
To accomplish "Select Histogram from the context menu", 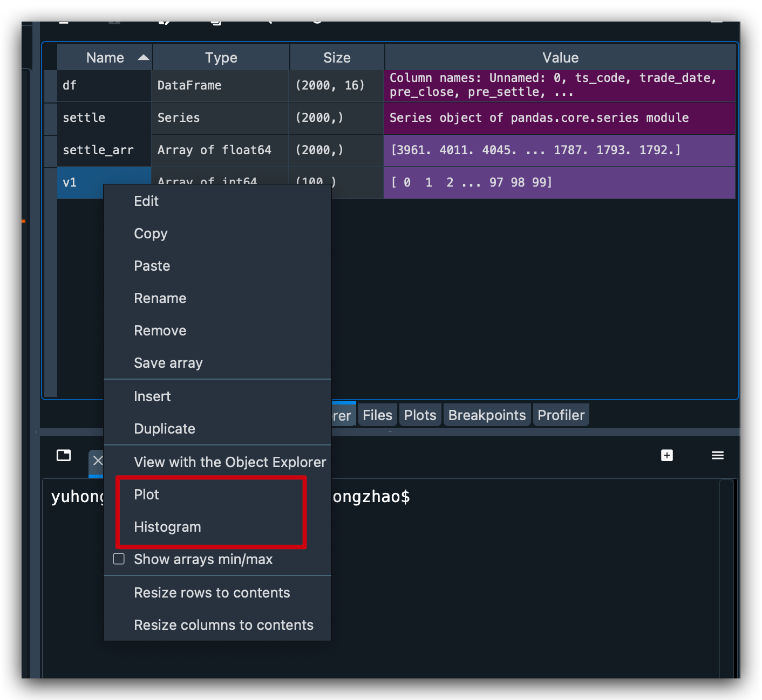I will [x=217, y=527].
